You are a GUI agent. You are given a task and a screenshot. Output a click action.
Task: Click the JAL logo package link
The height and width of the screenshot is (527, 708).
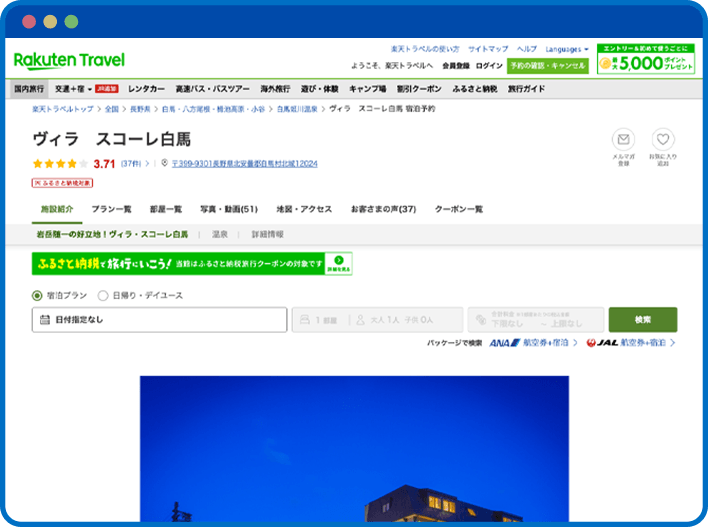(602, 343)
